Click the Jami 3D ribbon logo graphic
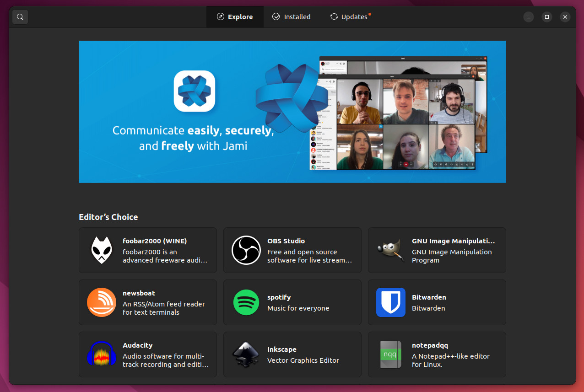Viewport: 584px width, 392px height. (293, 98)
